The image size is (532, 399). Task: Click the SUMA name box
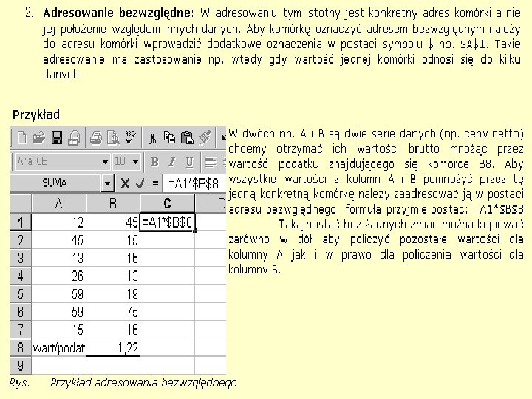click(x=55, y=183)
